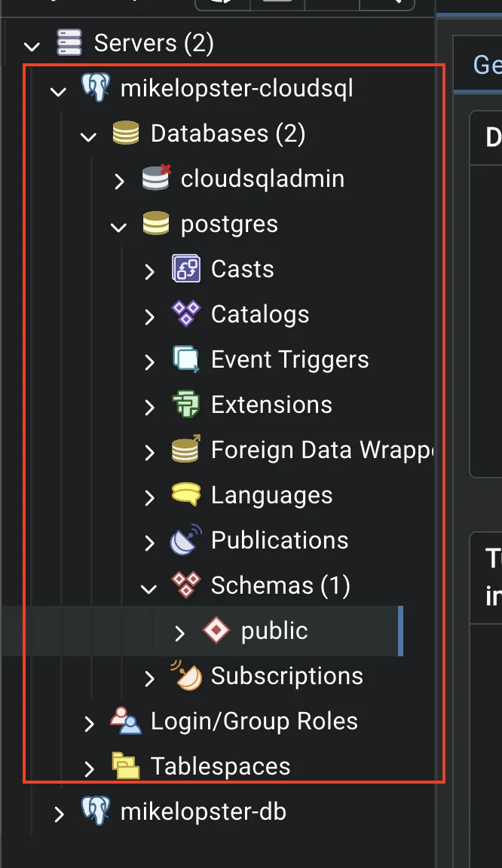502x868 pixels.
Task: Click the Languages speech bubble icon
Action: point(186,494)
